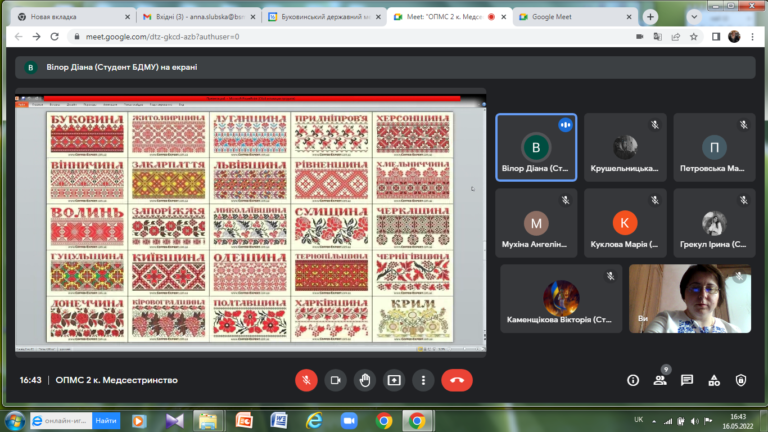Open Chrome's three-dot browser menu
Image resolution: width=768 pixels, height=432 pixels.
pyautogui.click(x=753, y=36)
